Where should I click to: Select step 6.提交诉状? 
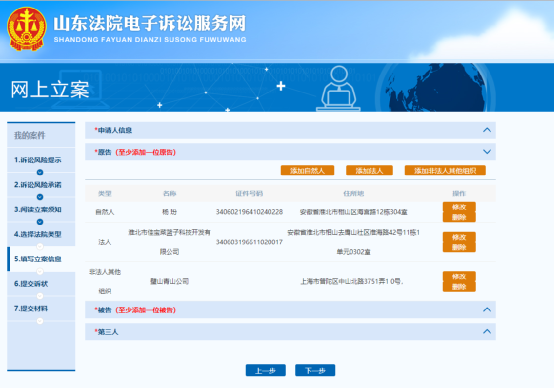click(31, 284)
